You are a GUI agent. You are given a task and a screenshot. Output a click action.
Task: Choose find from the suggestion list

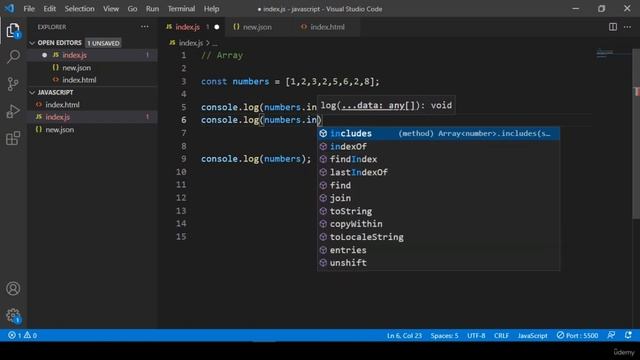[x=438, y=185]
